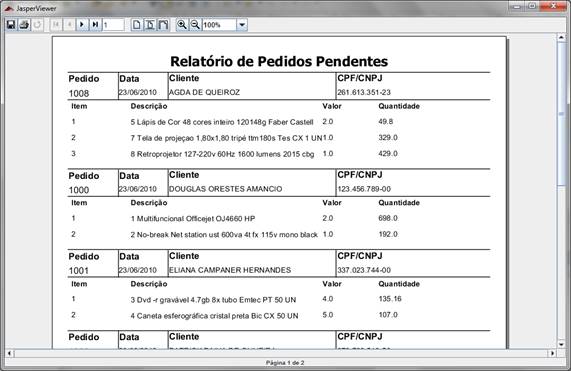Click quantity value 698.0
The image size is (571, 371).
click(388, 218)
